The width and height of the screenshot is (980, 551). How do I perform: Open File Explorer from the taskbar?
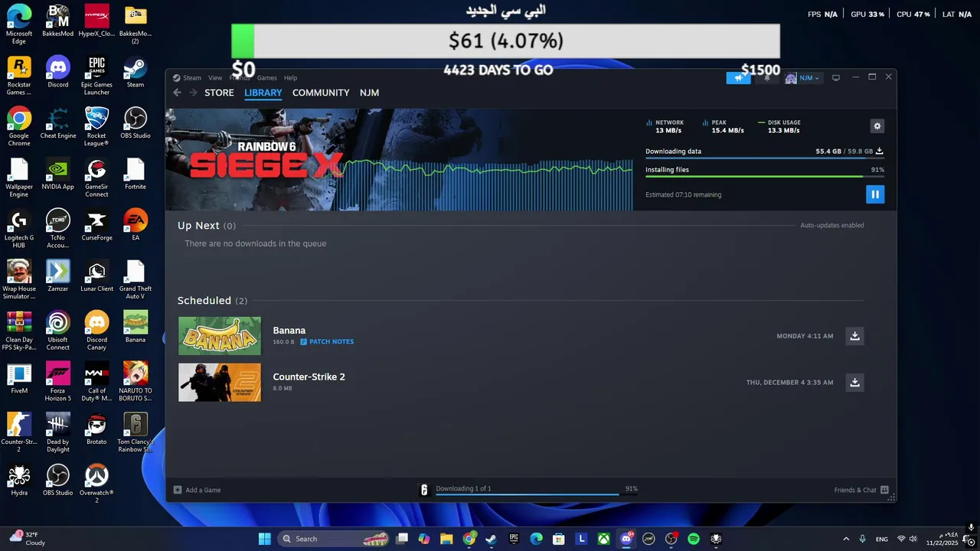(x=446, y=539)
